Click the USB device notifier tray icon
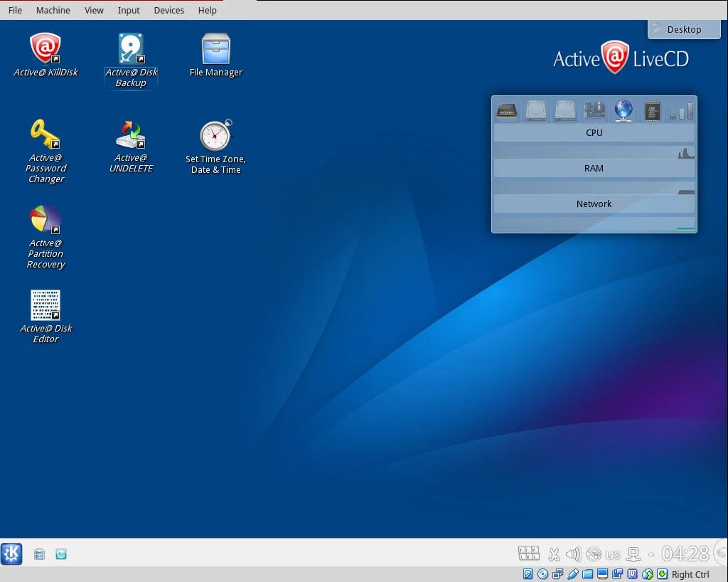The height and width of the screenshot is (582, 728). (x=594, y=554)
